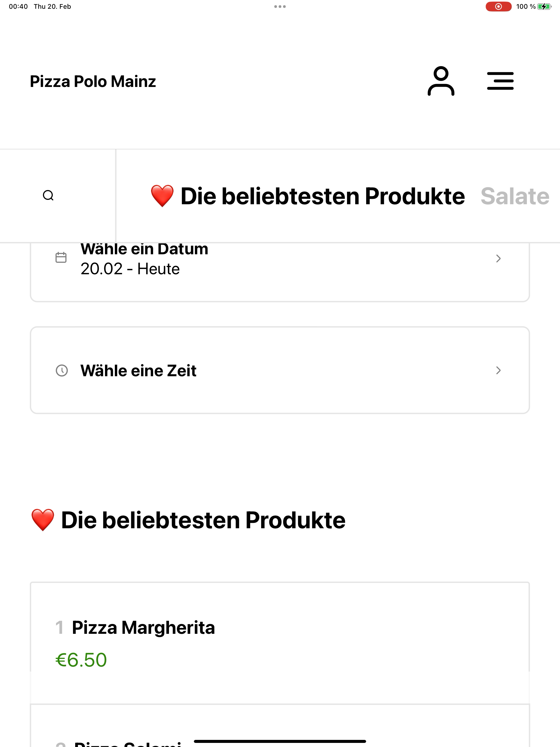Screen dimensions: 560x747
Task: Open the hamburger menu icon
Action: pos(500,81)
